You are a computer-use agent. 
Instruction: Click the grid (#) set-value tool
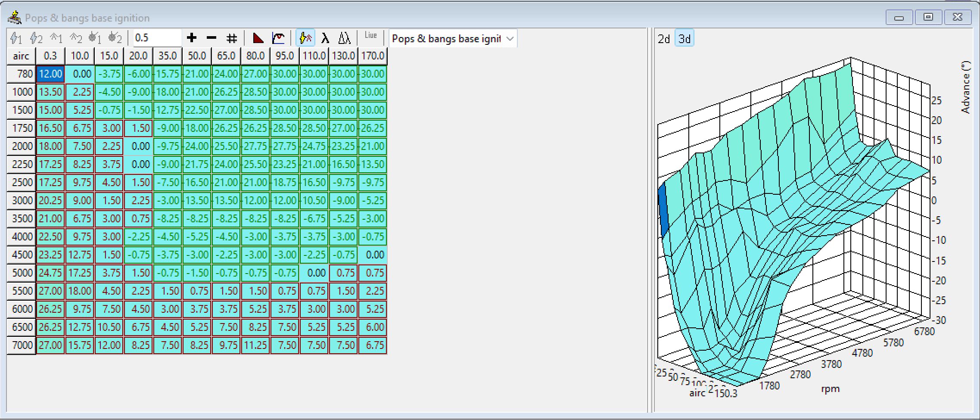[x=231, y=38]
